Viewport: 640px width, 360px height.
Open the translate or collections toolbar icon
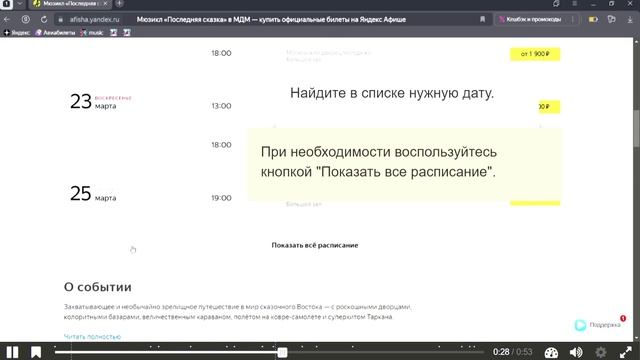point(611,19)
